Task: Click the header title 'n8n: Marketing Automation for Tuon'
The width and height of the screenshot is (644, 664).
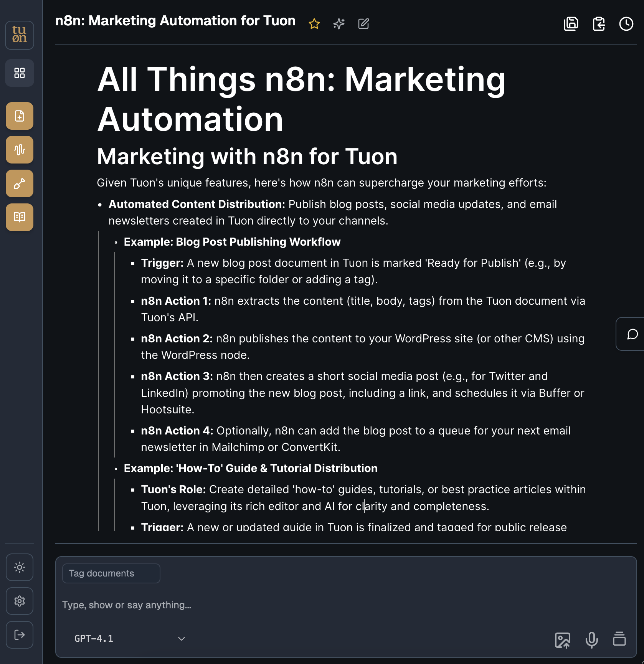Action: coord(175,21)
